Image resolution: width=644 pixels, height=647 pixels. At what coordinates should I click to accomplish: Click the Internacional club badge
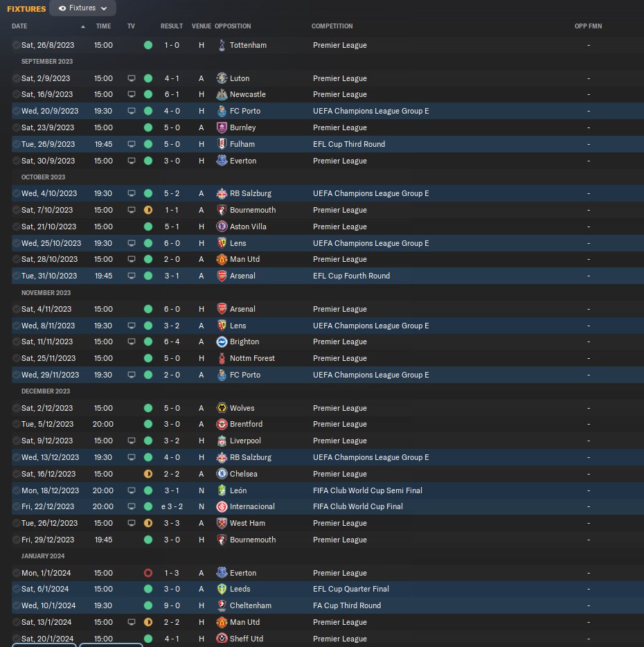click(222, 506)
